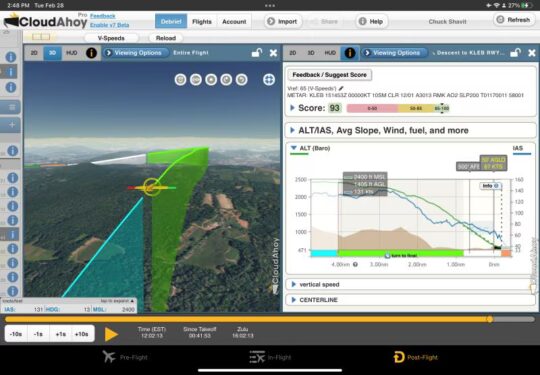Click the play button in playback bar
The image size is (540, 375).
(x=112, y=334)
